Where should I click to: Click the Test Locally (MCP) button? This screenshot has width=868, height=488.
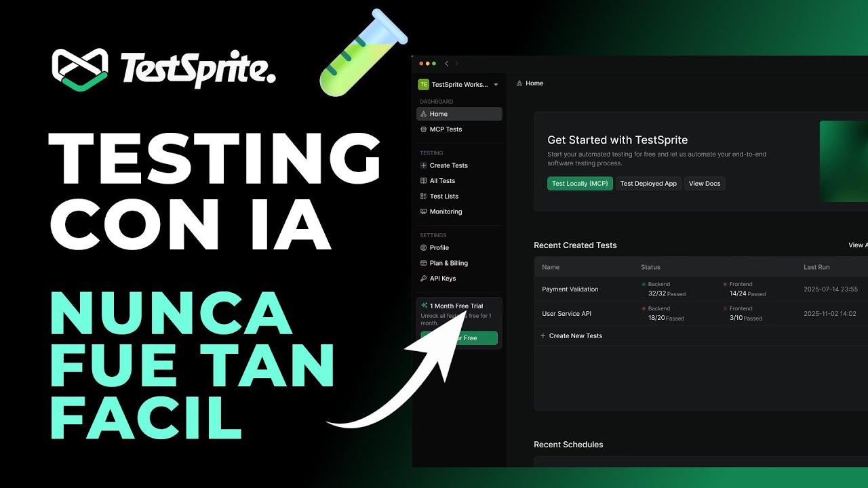580,184
